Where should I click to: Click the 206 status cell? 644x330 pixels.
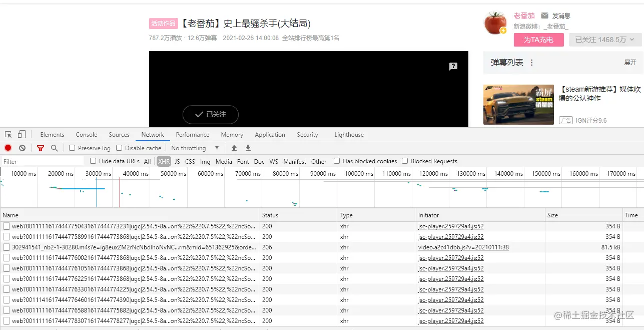pyautogui.click(x=299, y=247)
